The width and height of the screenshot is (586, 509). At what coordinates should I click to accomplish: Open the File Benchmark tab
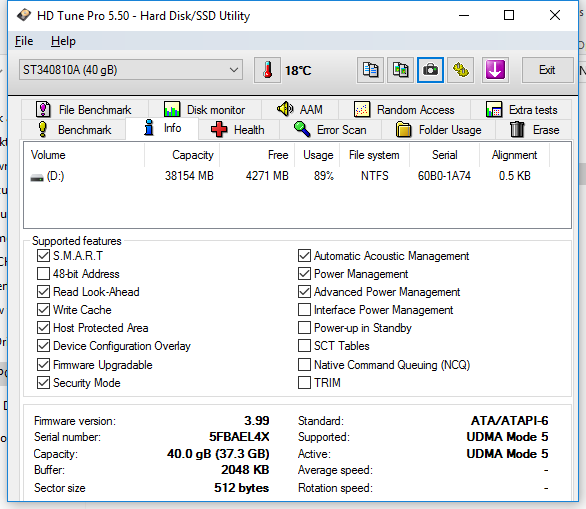click(84, 109)
